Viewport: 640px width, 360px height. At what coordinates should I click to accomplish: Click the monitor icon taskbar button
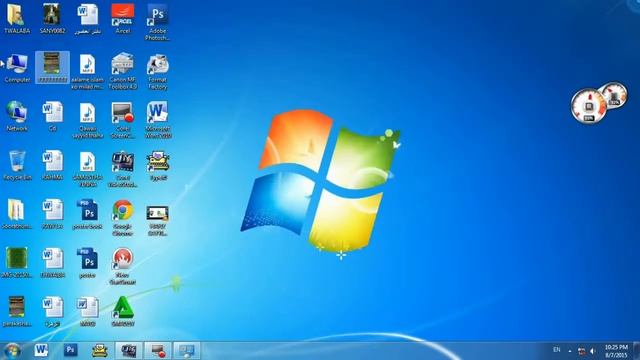[187, 350]
